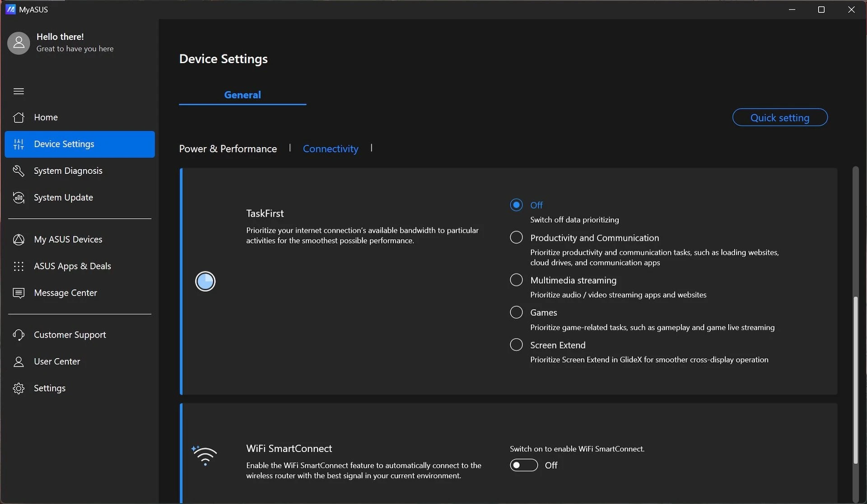
Task: Switch to Connectivity section
Action: coord(331,148)
